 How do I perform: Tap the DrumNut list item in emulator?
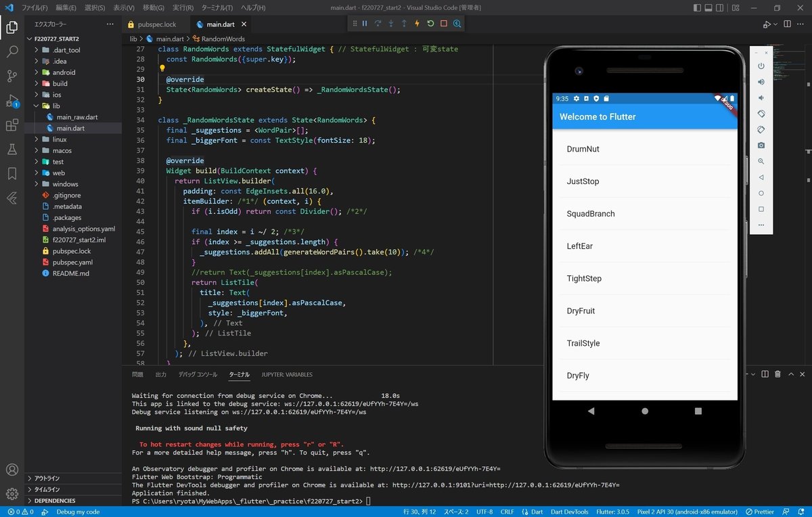[x=645, y=149]
